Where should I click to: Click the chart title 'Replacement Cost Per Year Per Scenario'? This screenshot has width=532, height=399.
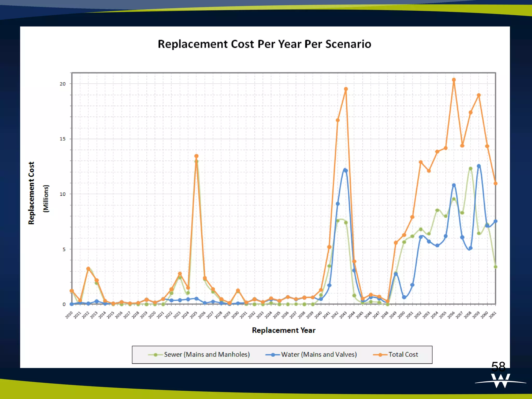click(x=264, y=44)
